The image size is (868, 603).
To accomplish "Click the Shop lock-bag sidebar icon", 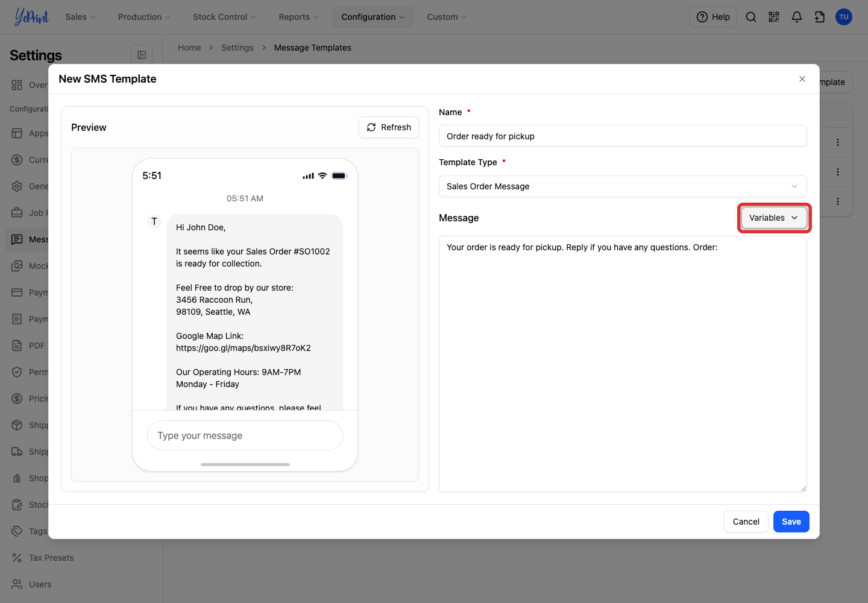I will 17,478.
